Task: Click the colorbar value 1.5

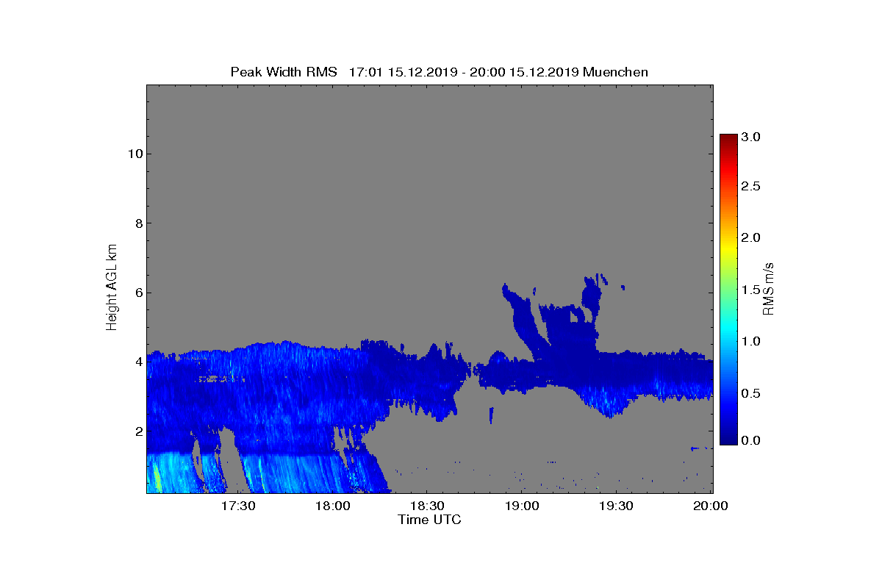Action: [x=750, y=290]
